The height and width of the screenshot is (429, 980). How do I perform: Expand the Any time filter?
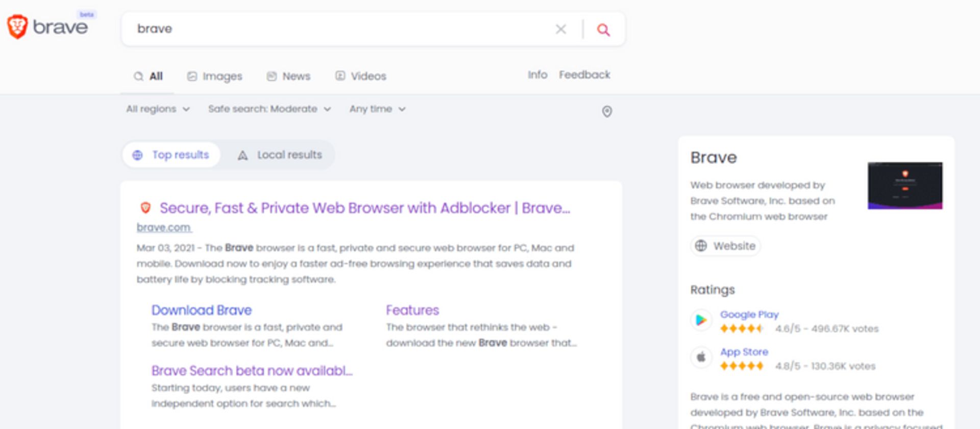pos(377,109)
